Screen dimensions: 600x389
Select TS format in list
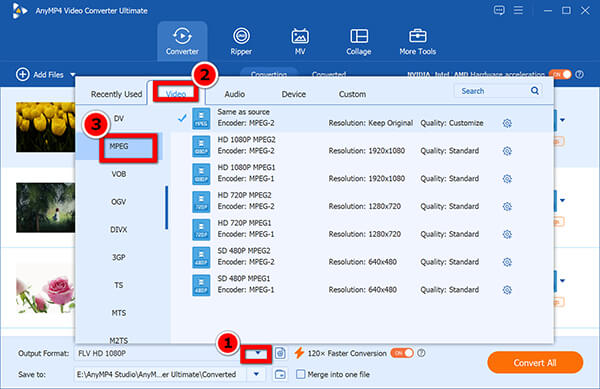pos(119,285)
